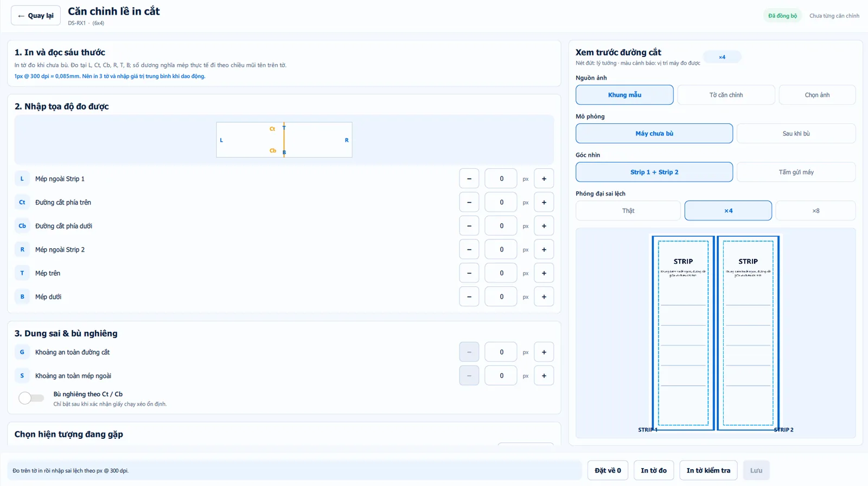
Task: Increase the Đường cắt phía trên value
Action: click(544, 203)
